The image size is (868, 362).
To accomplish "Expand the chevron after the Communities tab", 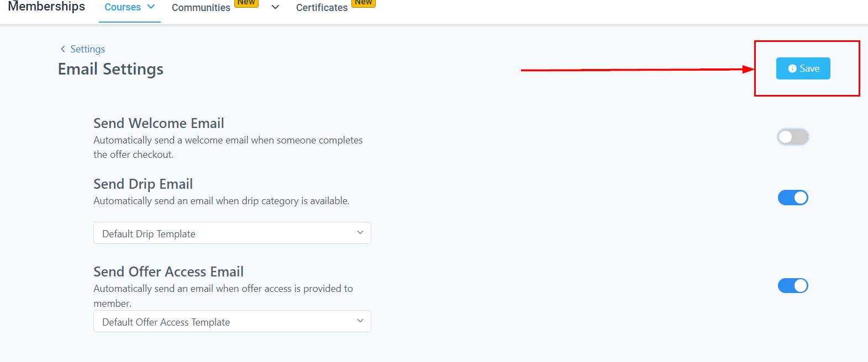I will tap(275, 7).
